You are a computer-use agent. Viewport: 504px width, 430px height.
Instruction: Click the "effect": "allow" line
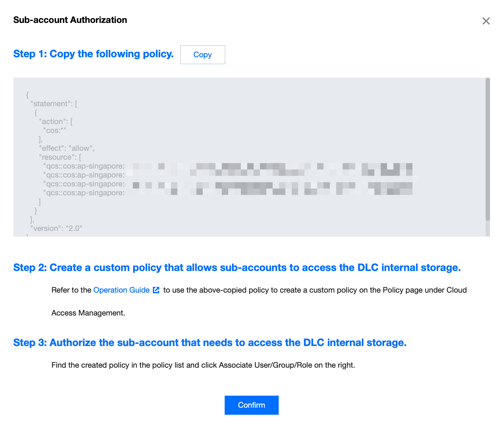67,148
